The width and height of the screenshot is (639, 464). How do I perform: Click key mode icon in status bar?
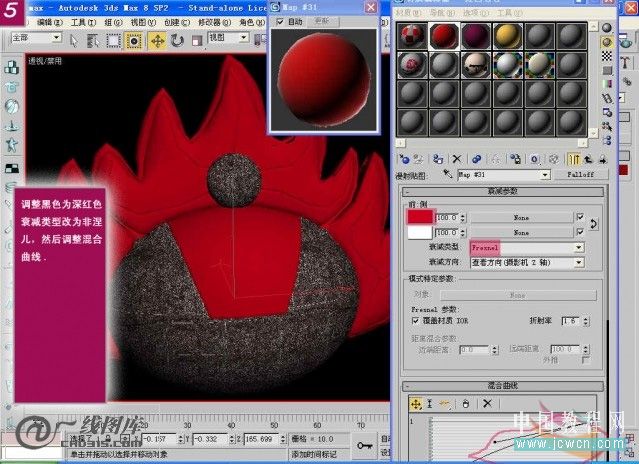pyautogui.click(x=364, y=446)
